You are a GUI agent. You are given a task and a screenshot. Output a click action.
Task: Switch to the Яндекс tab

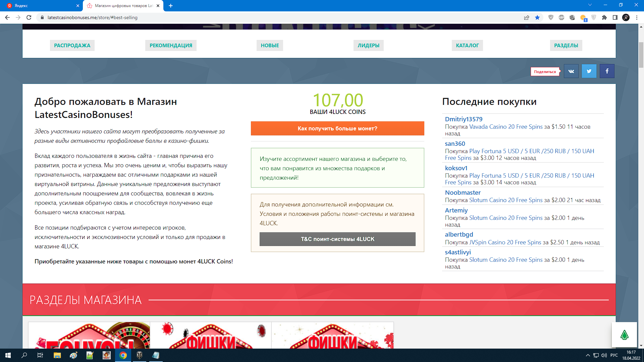pos(42,6)
